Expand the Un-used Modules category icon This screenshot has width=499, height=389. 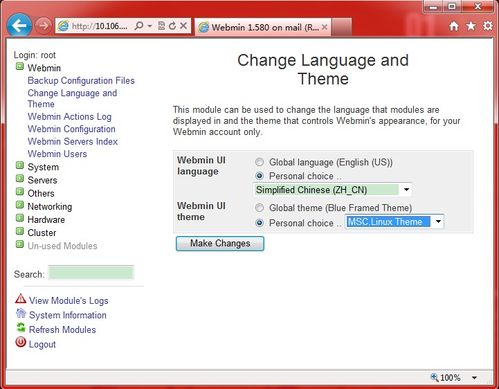click(x=20, y=244)
